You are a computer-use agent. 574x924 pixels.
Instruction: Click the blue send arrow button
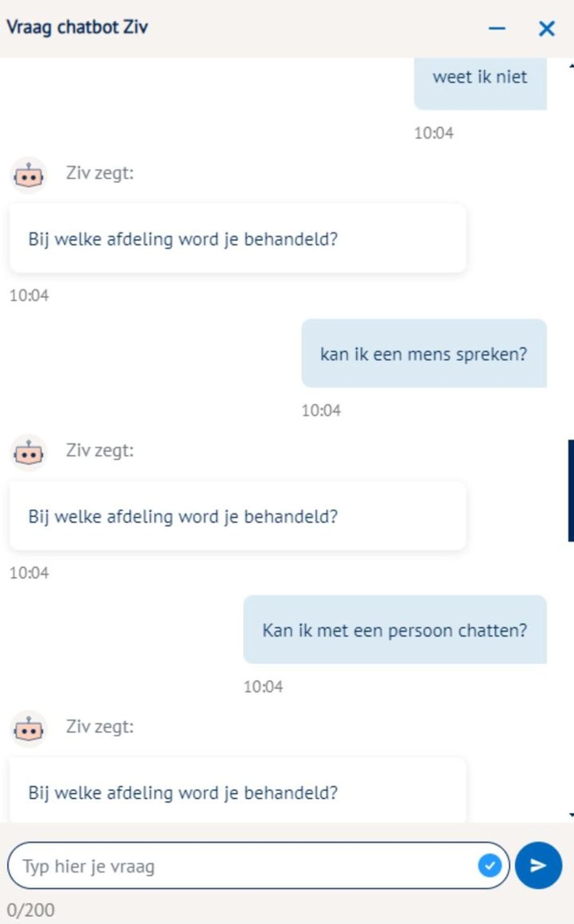coord(538,865)
